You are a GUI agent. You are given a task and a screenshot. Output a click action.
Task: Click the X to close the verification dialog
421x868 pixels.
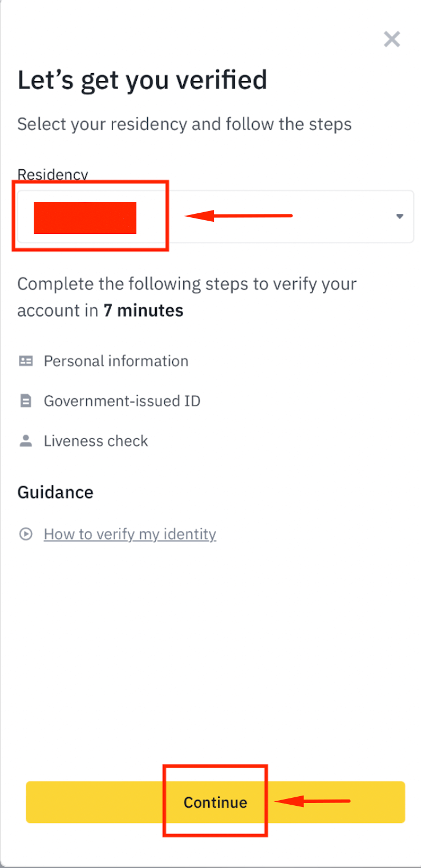tap(392, 39)
